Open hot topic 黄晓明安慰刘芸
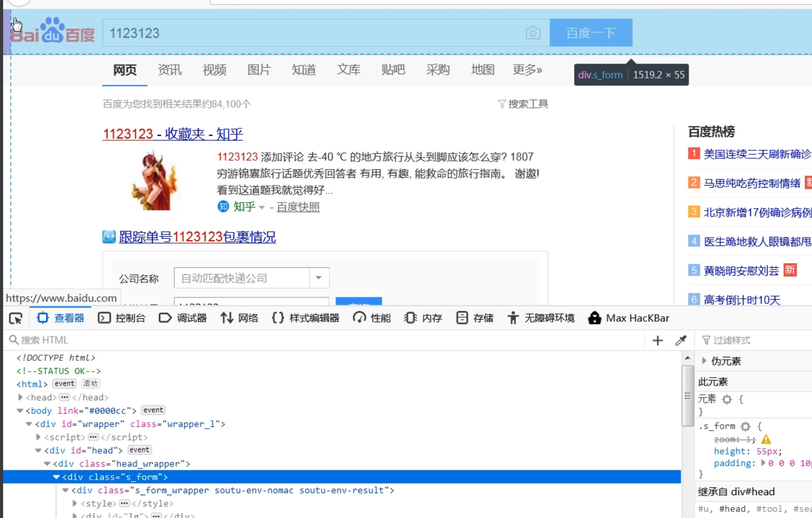This screenshot has height=518, width=812. coord(741,270)
